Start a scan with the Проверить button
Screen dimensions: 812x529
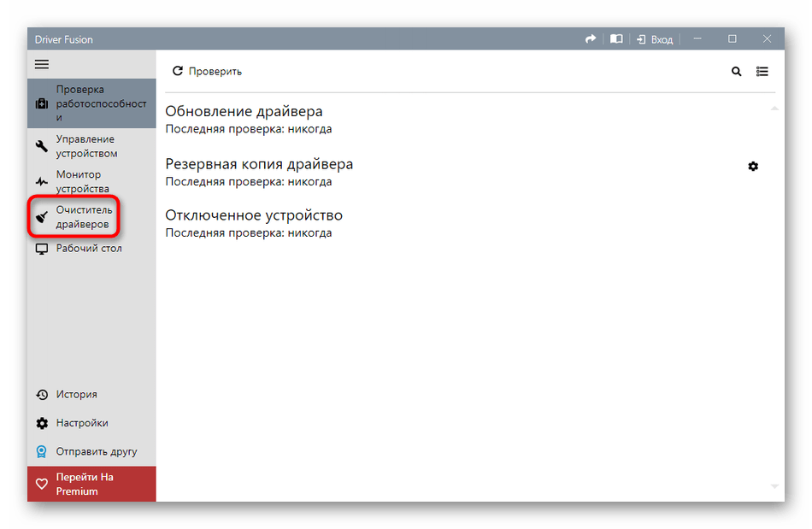(x=207, y=71)
